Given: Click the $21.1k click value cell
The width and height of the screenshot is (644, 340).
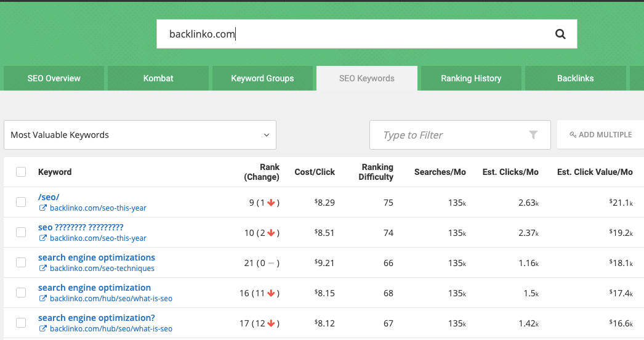Looking at the screenshot, I should (621, 202).
